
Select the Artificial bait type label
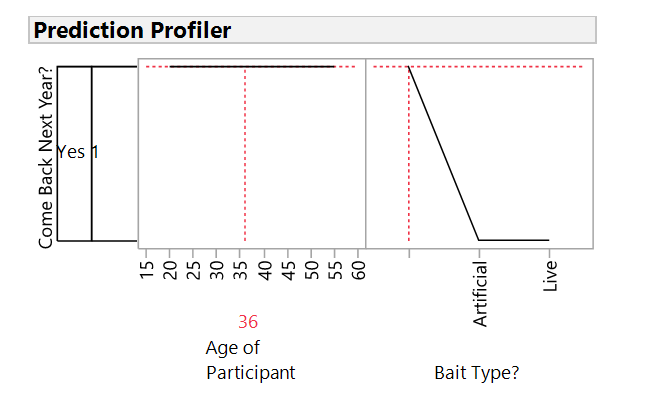click(x=480, y=290)
